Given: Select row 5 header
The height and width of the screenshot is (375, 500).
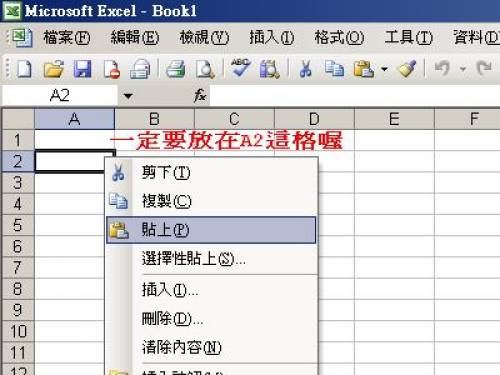Looking at the screenshot, I should point(18,225).
